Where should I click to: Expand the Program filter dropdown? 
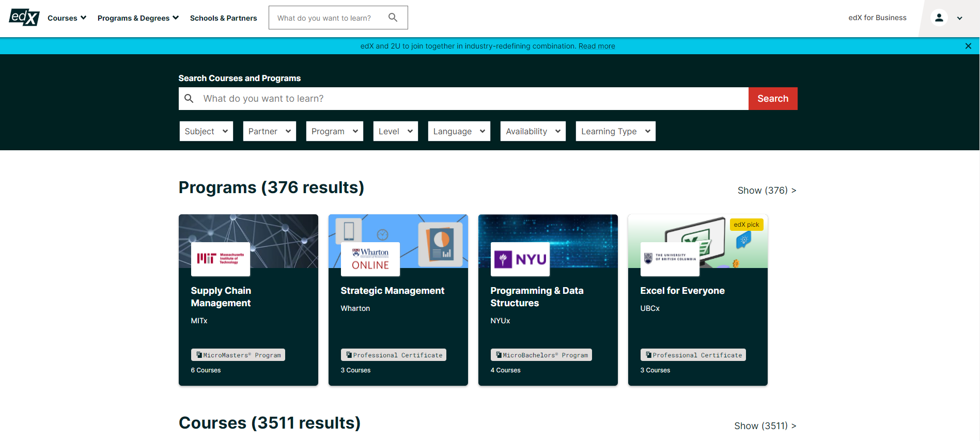click(335, 131)
